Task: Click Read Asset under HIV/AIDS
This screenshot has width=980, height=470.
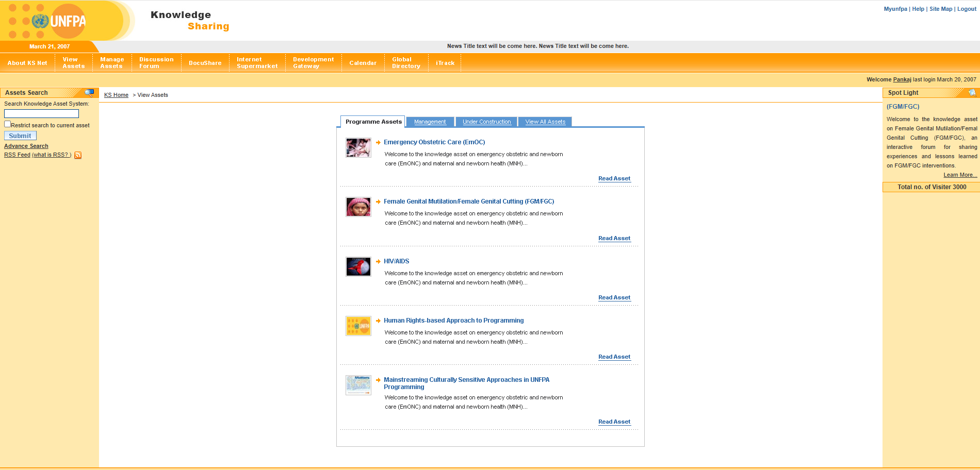Action: point(614,298)
